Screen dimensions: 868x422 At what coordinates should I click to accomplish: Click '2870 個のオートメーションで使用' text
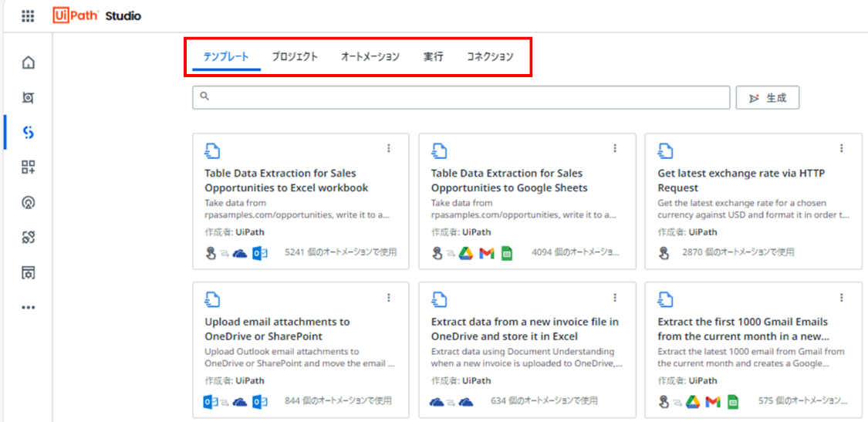[x=738, y=252]
